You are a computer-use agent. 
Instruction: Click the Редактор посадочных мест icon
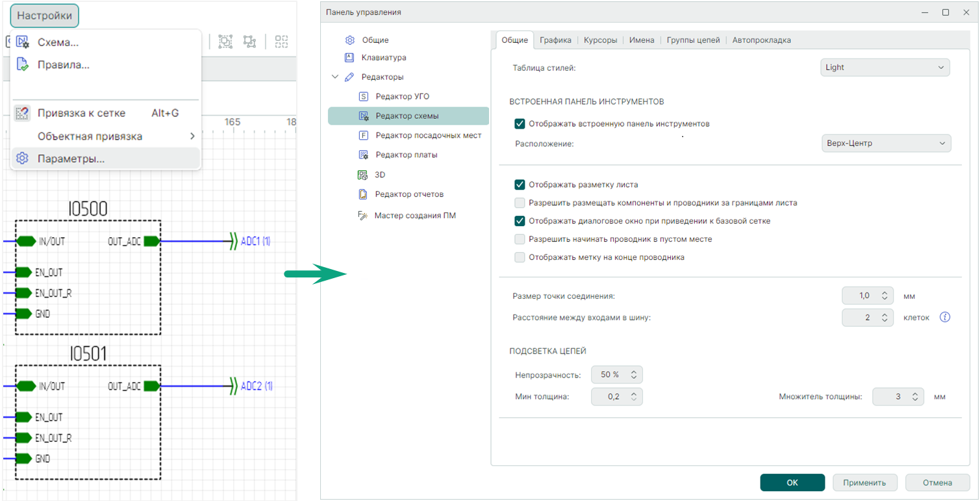(x=364, y=136)
